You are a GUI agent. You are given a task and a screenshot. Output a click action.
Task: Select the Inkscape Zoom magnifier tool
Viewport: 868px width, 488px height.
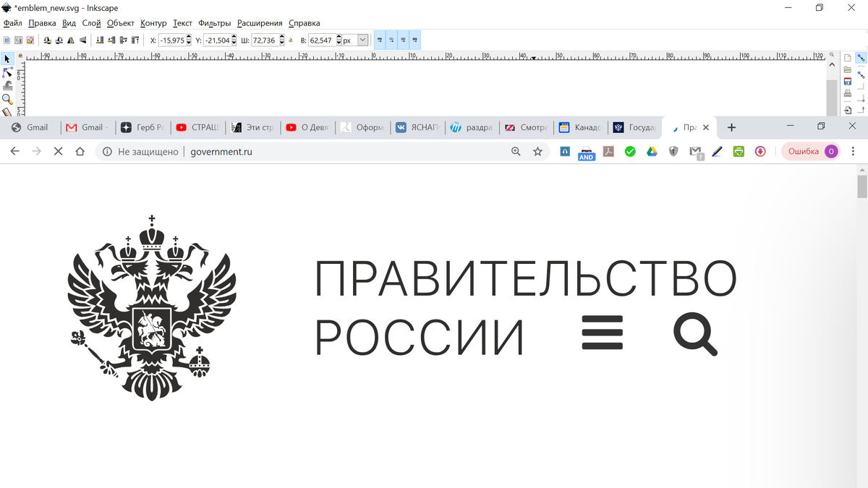click(7, 99)
